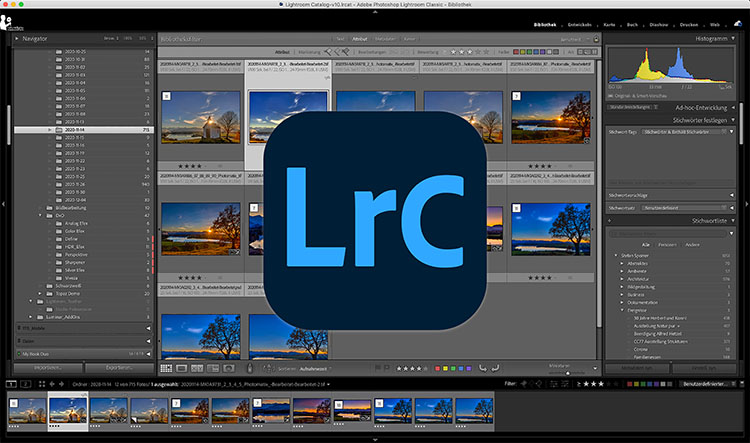Open cloud sync status icon
750x443 pixels.
[x=738, y=23]
